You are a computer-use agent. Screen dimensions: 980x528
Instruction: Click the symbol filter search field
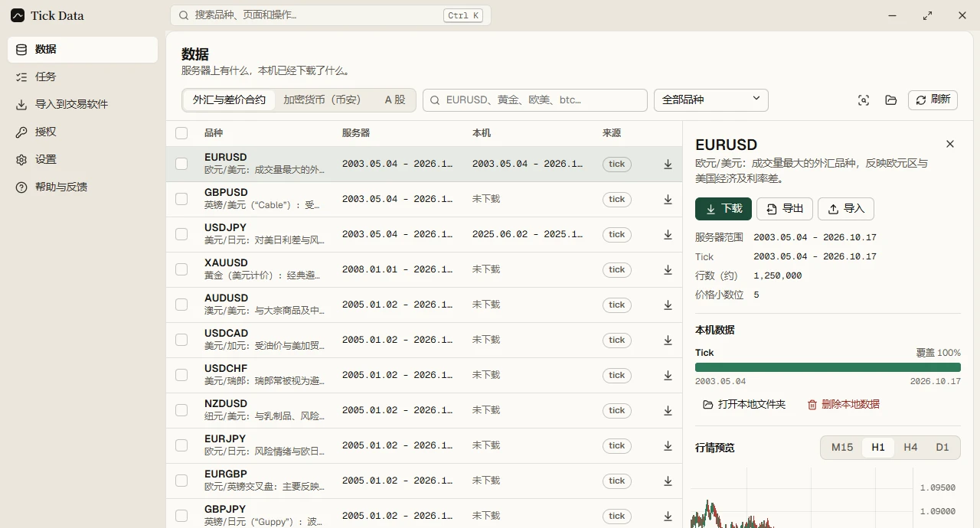535,100
